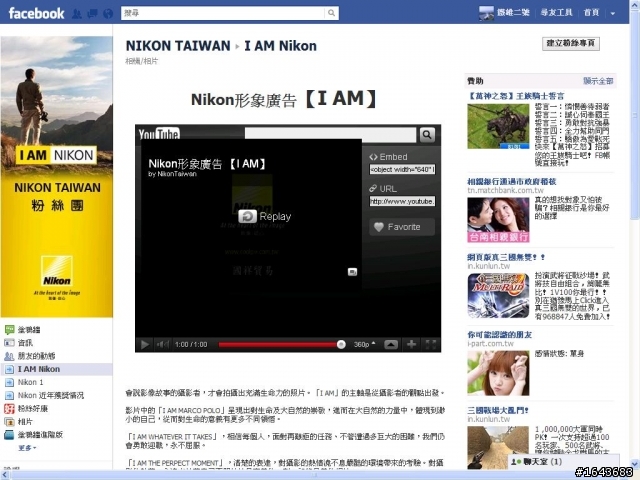Click the YouTube player search button
The width and height of the screenshot is (640, 480).
(x=427, y=135)
